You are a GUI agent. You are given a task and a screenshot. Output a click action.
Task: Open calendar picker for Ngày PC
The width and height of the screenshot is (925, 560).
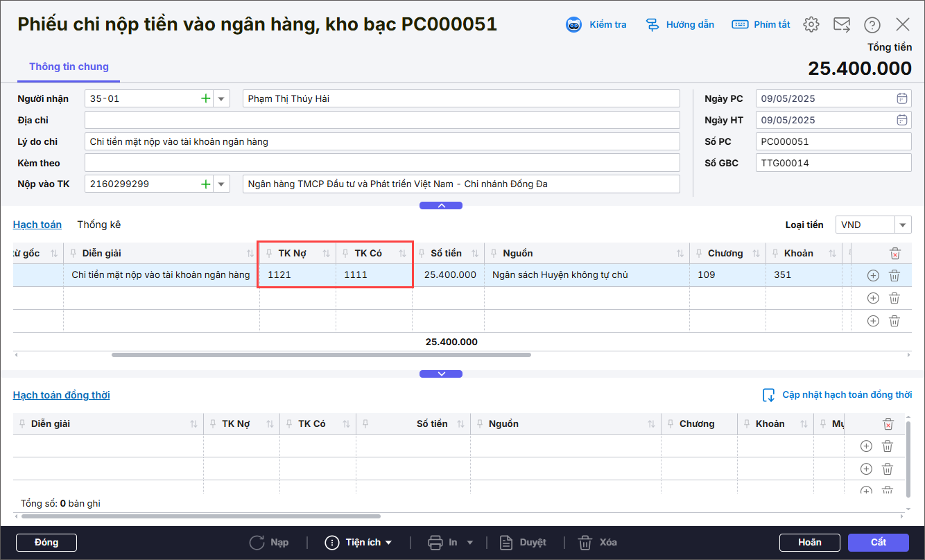pyautogui.click(x=901, y=98)
